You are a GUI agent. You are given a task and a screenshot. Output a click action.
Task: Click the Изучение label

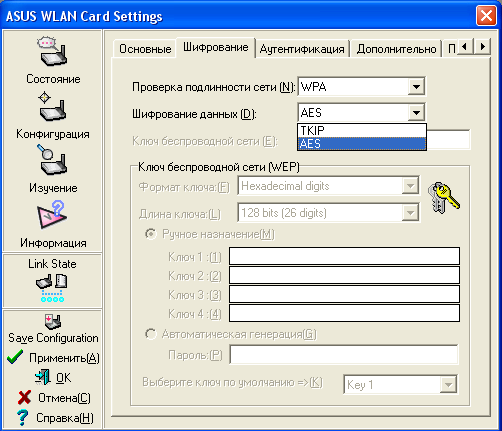click(x=53, y=188)
